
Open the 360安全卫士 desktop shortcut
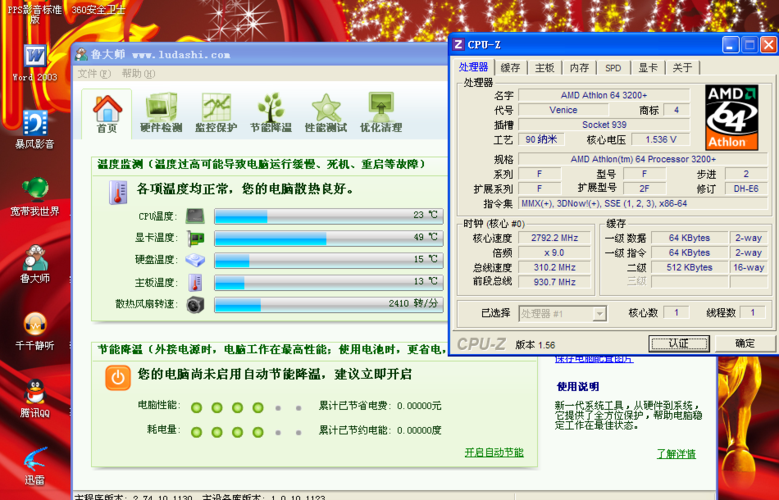(x=98, y=9)
